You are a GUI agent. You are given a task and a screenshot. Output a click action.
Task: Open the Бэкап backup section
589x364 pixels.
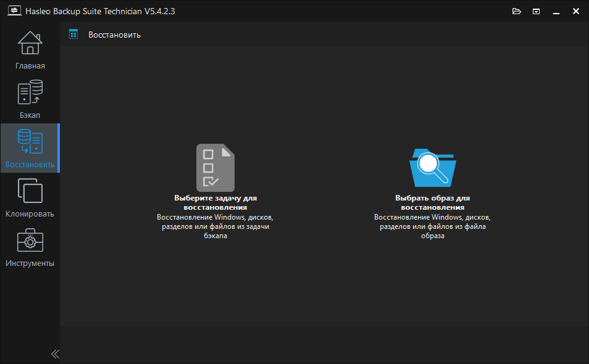(30, 99)
